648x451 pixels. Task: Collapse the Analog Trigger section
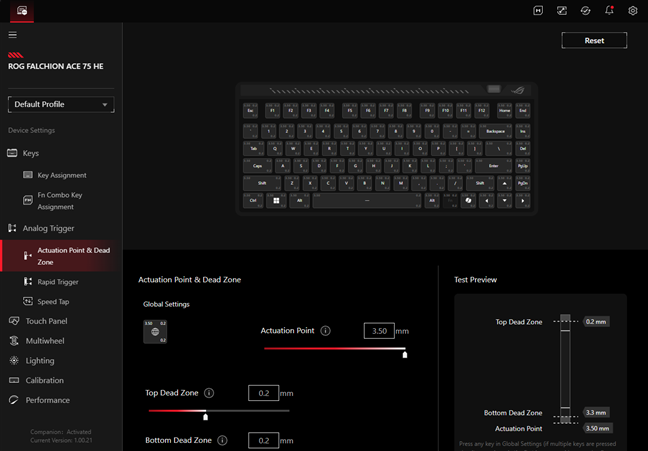48,228
